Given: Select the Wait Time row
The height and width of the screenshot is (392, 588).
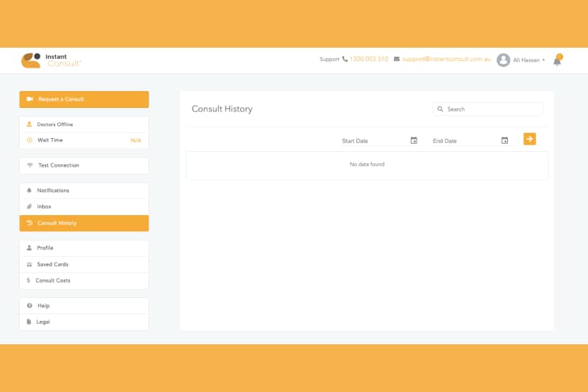Looking at the screenshot, I should pyautogui.click(x=84, y=140).
